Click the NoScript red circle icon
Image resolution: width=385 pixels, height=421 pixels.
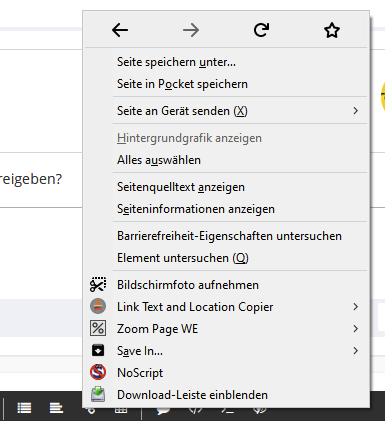click(x=98, y=372)
